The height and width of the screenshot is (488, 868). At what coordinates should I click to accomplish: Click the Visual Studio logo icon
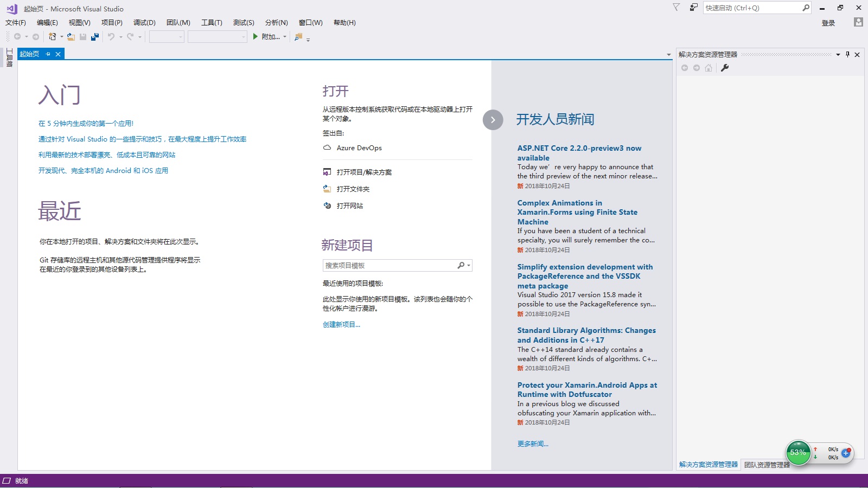click(x=12, y=9)
